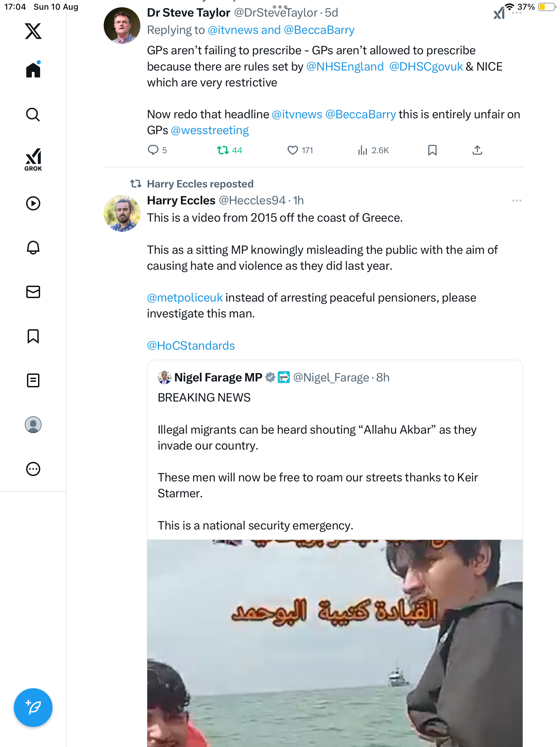560x747 pixels.
Task: Open the @HoCStandards mention link
Action: (x=191, y=346)
